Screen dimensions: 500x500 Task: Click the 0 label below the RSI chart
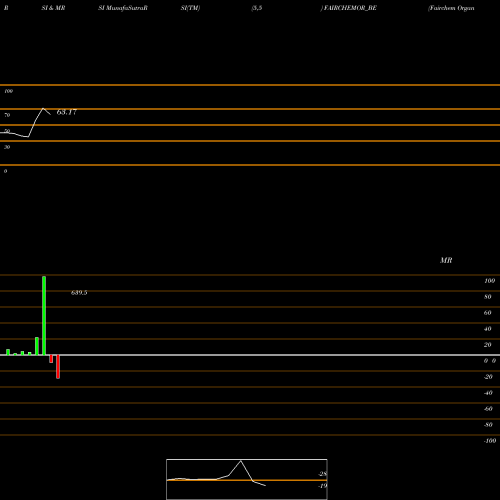coord(5,171)
